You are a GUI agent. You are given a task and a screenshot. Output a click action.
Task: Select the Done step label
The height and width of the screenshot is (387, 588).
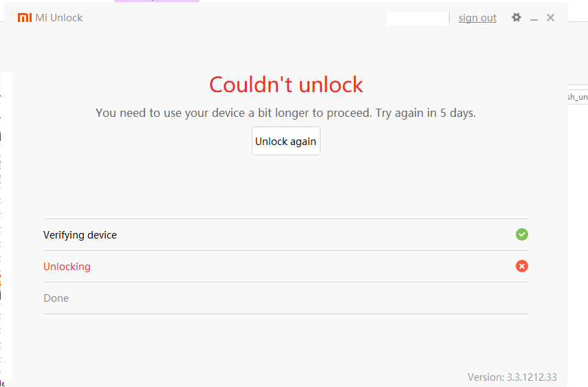coord(56,298)
